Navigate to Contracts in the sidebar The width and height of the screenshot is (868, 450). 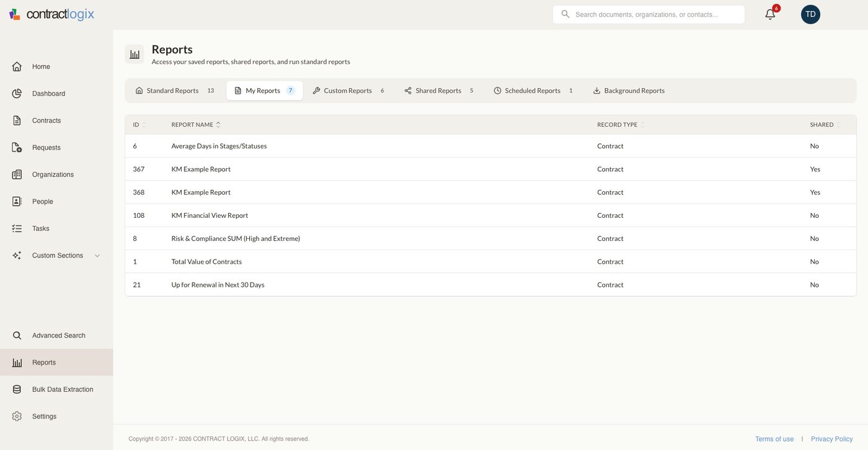pos(56,120)
